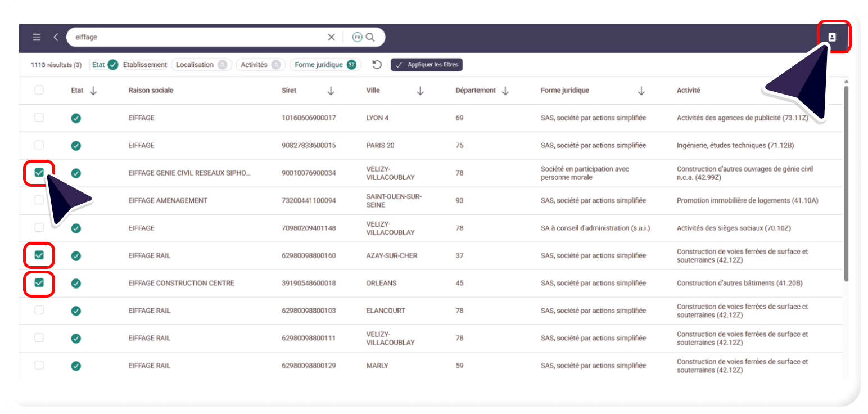The width and height of the screenshot is (868, 414).
Task: Click the back arrow icon
Action: click(x=56, y=37)
